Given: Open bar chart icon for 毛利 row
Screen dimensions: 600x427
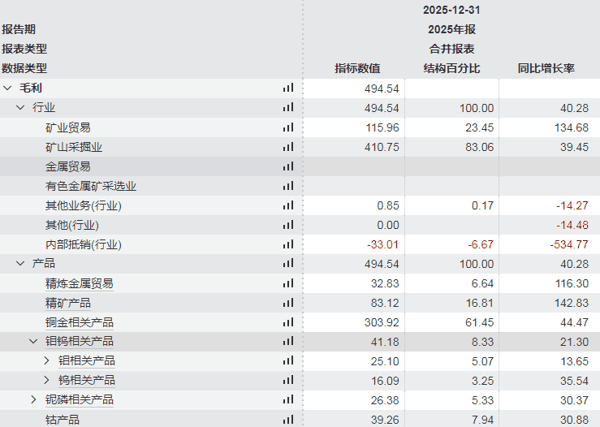Looking at the screenshot, I should tap(288, 88).
